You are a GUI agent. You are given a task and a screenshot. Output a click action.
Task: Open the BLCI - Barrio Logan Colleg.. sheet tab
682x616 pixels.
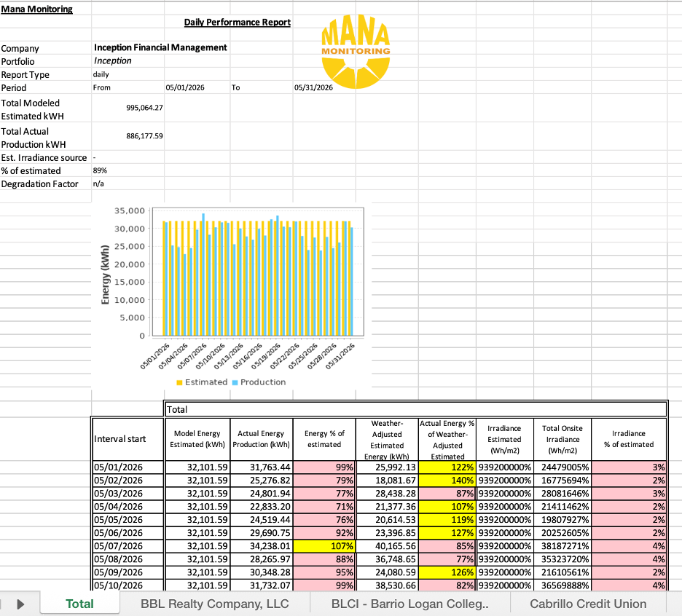click(409, 604)
